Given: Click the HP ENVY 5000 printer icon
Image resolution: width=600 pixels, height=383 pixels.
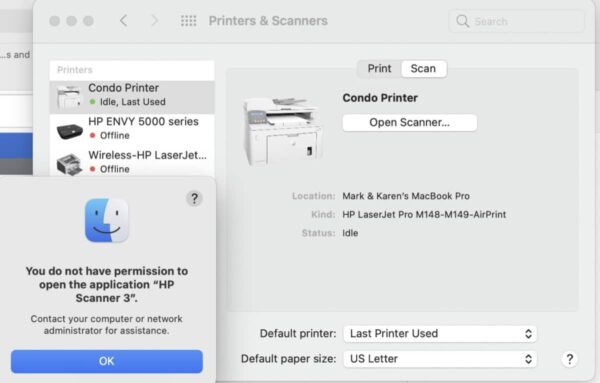Looking at the screenshot, I should [69, 131].
